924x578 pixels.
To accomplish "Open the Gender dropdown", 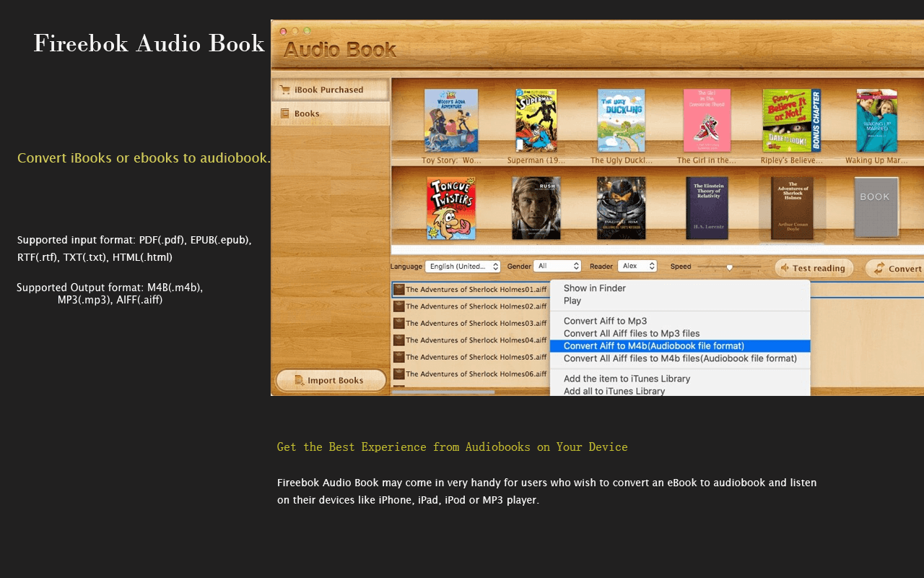I will pyautogui.click(x=557, y=267).
